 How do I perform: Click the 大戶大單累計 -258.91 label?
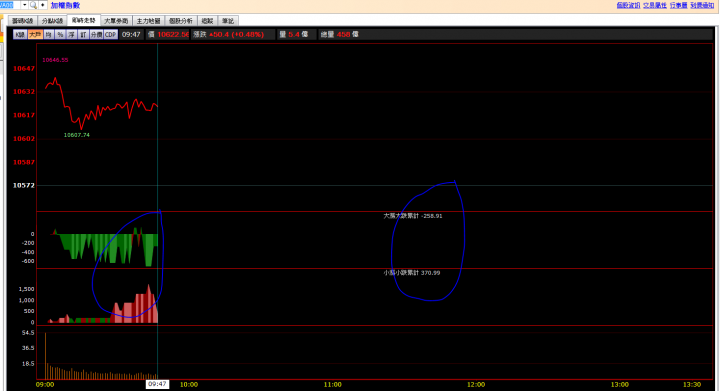click(413, 216)
